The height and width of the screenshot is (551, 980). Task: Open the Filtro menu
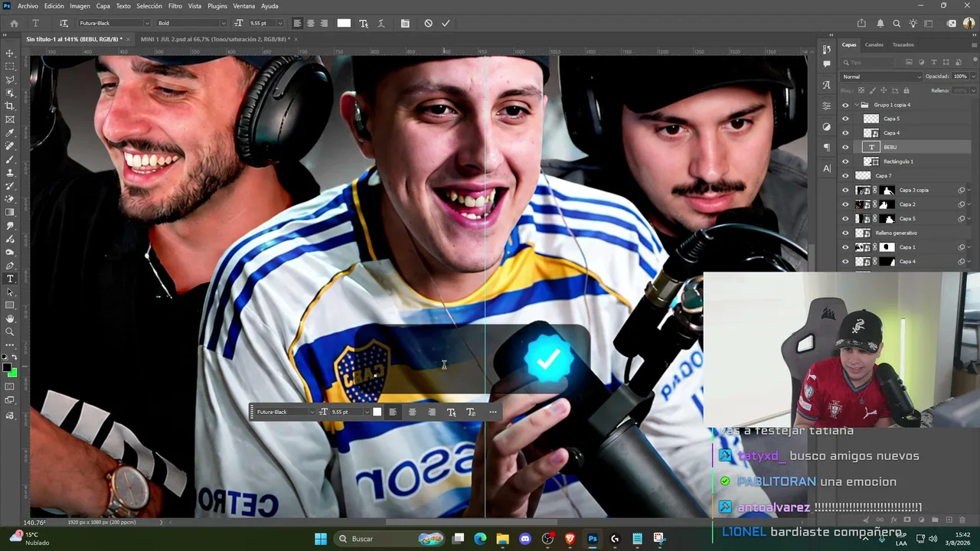coord(175,6)
